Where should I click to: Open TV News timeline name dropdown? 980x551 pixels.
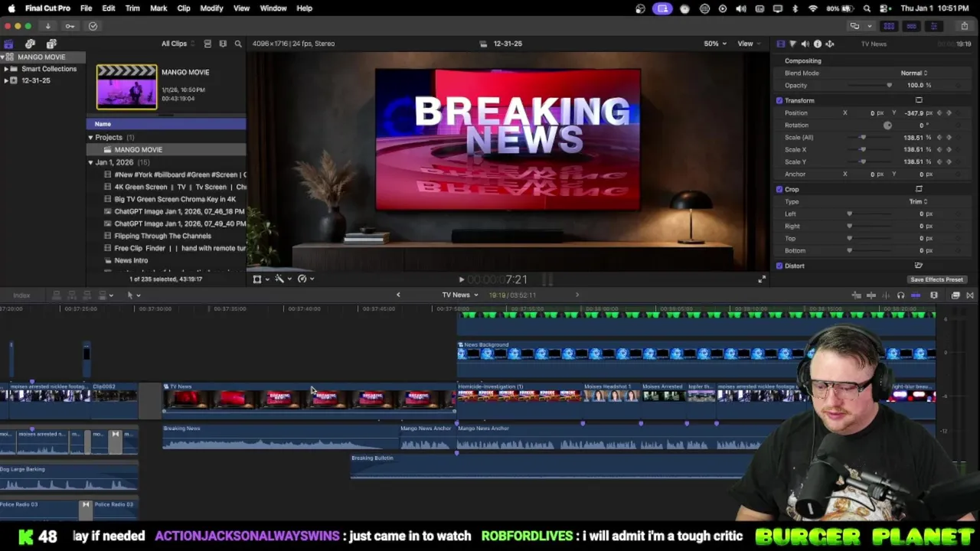459,295
